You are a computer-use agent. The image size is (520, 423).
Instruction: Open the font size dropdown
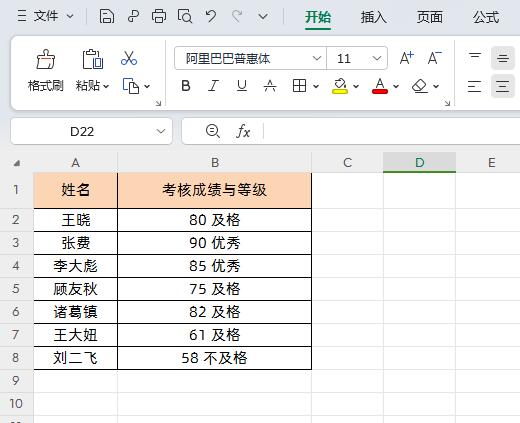[377, 59]
